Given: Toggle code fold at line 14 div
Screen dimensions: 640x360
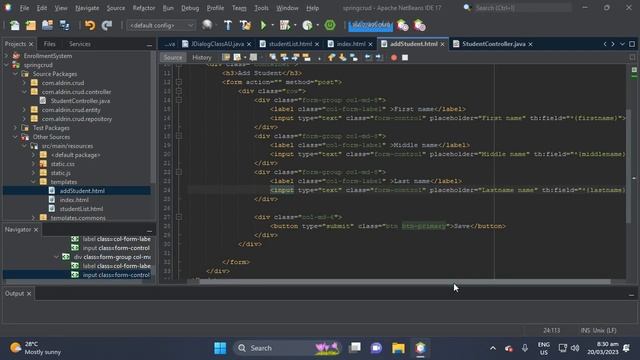Looking at the screenshot, I should 179,100.
